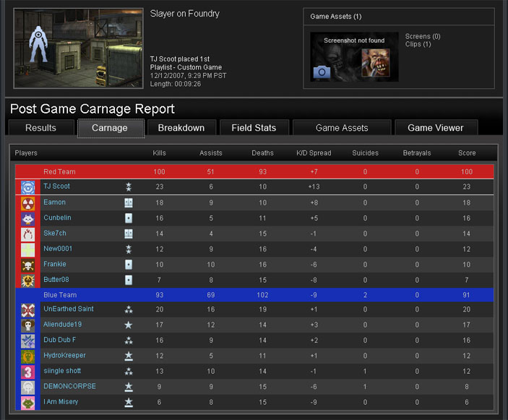Sort the table by K/D Spread column
This screenshot has height=420, width=508.
click(x=314, y=153)
